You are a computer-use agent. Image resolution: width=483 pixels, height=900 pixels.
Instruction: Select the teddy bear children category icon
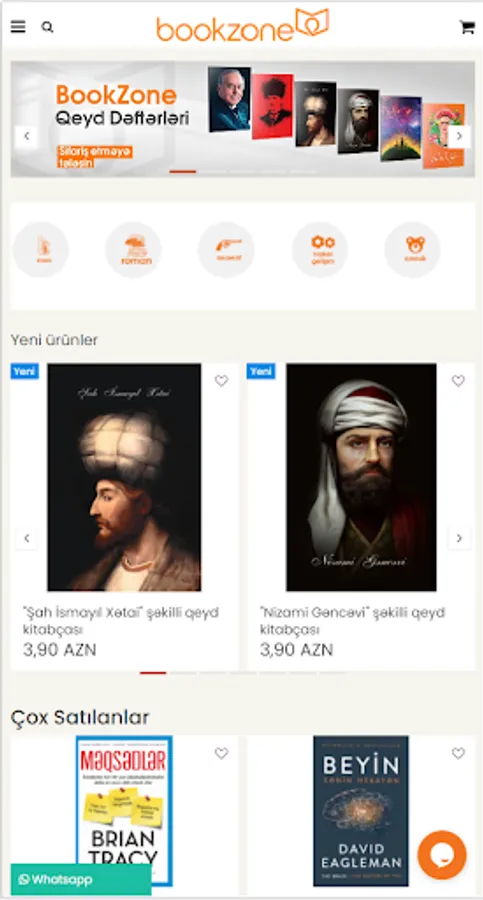(x=413, y=250)
